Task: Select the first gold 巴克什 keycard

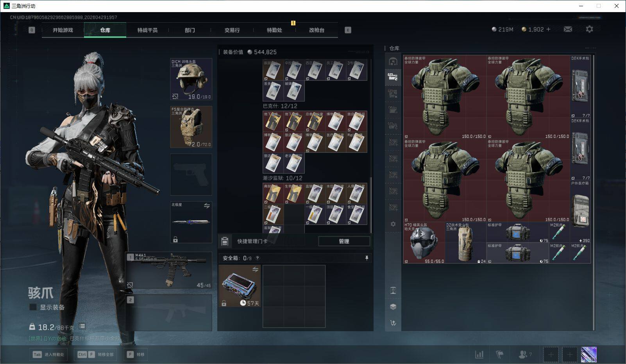Action: coord(273,121)
